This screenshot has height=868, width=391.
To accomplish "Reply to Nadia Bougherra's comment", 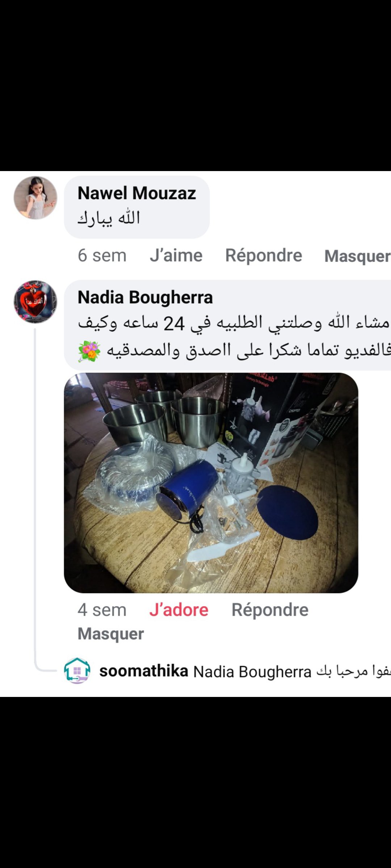I will (270, 610).
